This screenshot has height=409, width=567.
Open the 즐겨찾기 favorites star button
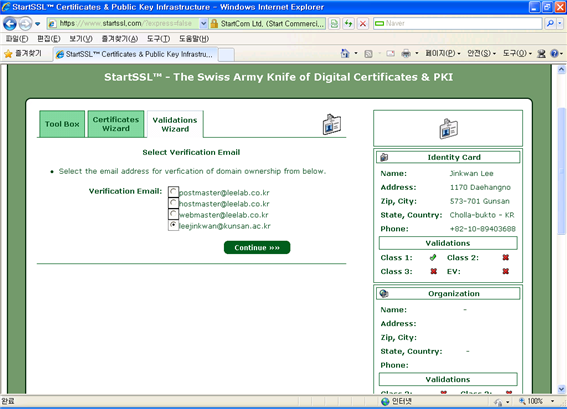23,54
